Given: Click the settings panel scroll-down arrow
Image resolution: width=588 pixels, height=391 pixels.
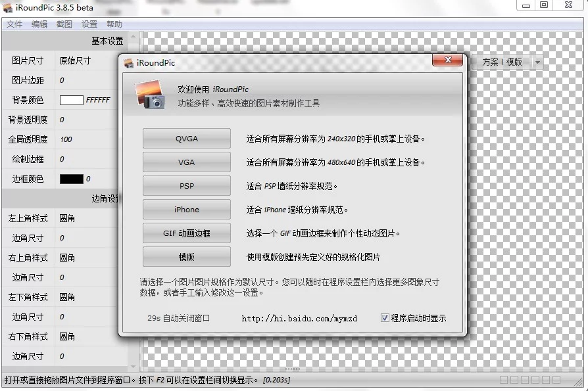Looking at the screenshot, I should coord(133,367).
